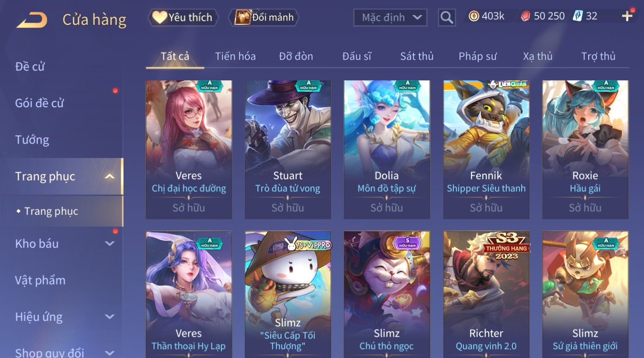
Task: Switch to the Pháp sư tab
Action: tap(478, 56)
